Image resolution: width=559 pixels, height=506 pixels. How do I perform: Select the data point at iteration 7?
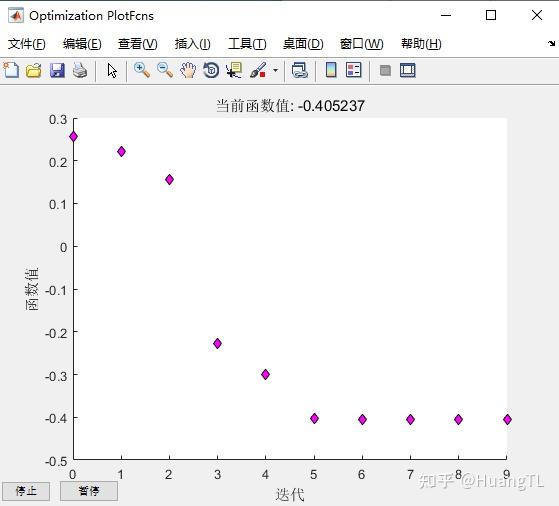pos(410,419)
